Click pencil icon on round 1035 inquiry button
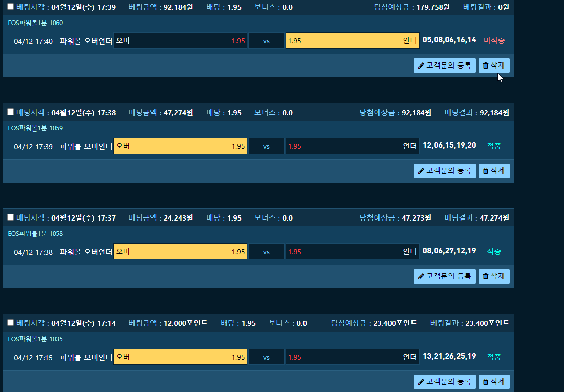 421,382
